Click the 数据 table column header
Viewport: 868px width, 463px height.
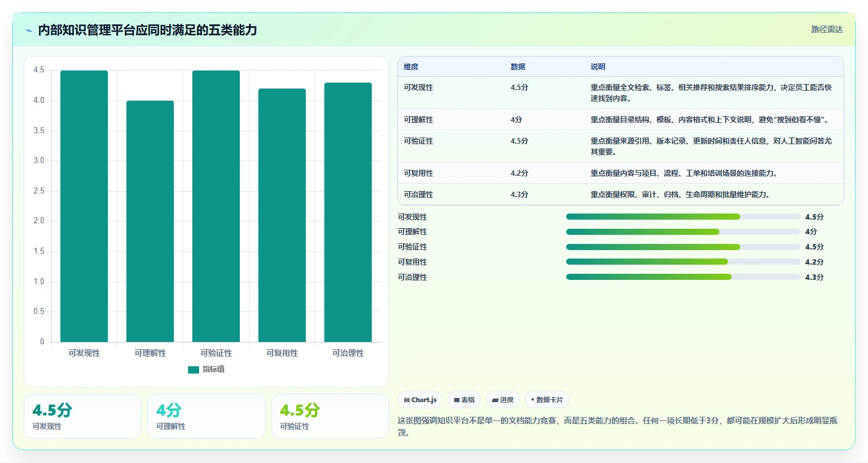click(x=518, y=67)
